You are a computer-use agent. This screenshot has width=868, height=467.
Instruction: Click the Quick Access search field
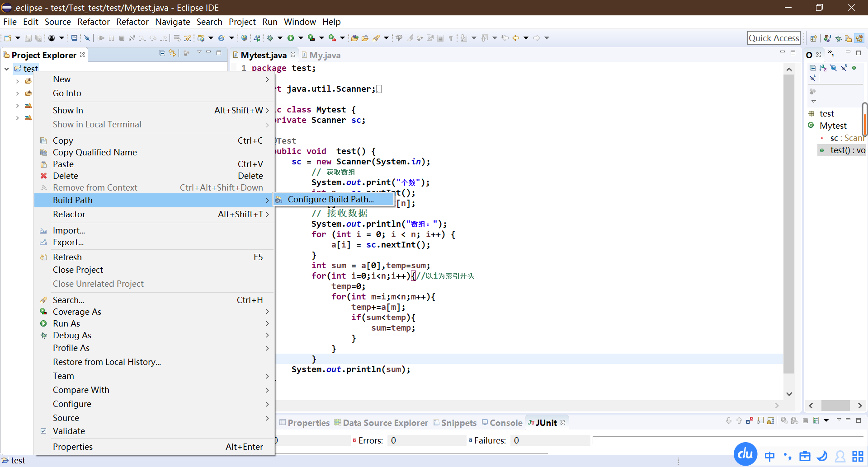click(774, 38)
